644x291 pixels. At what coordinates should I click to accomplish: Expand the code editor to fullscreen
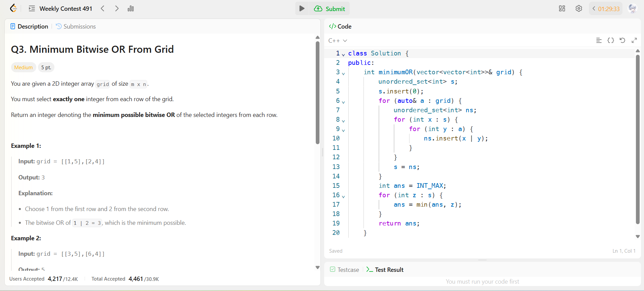coord(634,40)
